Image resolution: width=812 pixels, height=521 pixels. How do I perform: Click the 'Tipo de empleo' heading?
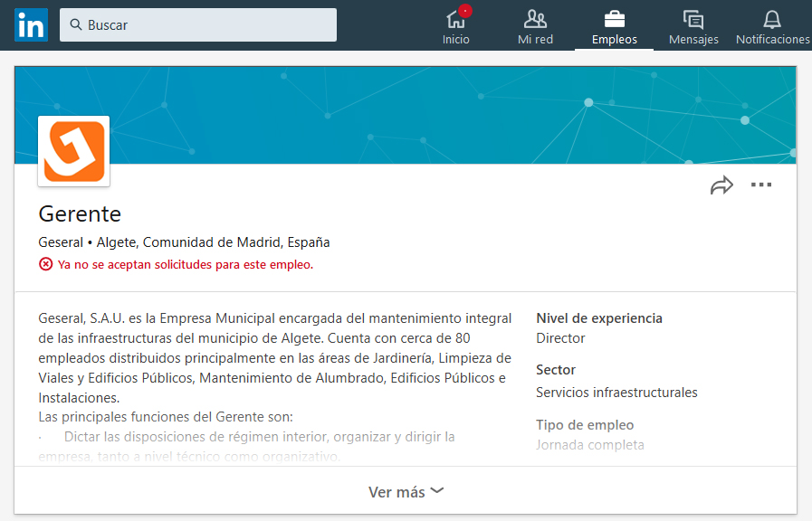[585, 425]
